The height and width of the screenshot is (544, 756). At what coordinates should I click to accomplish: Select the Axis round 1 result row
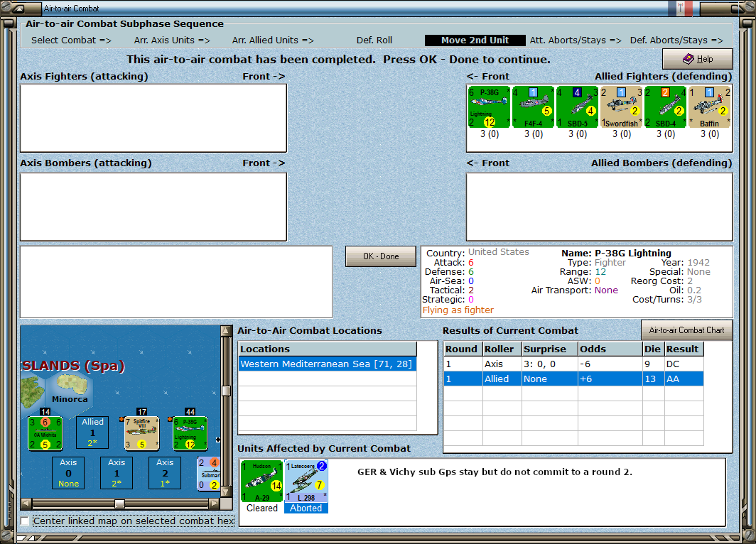tap(573, 364)
